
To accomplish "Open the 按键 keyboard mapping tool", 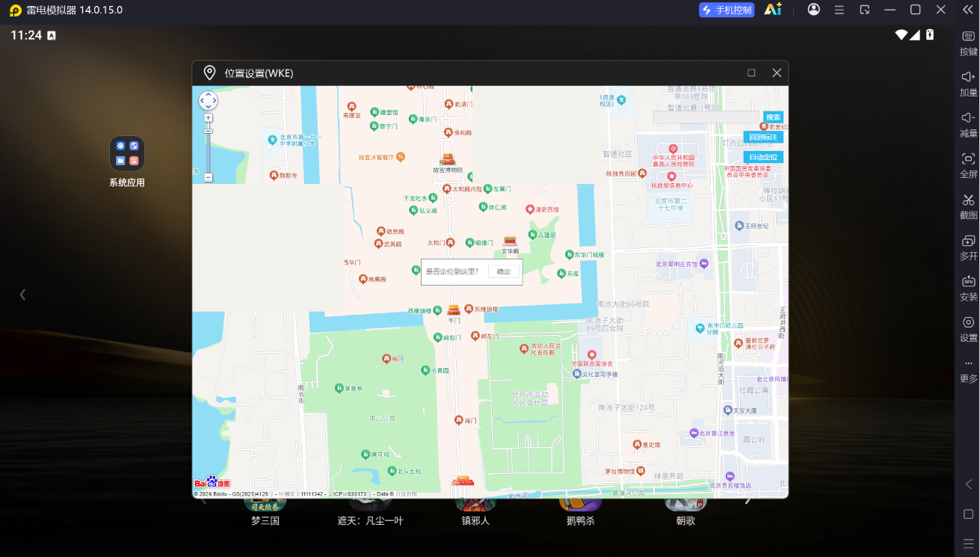I will click(968, 36).
